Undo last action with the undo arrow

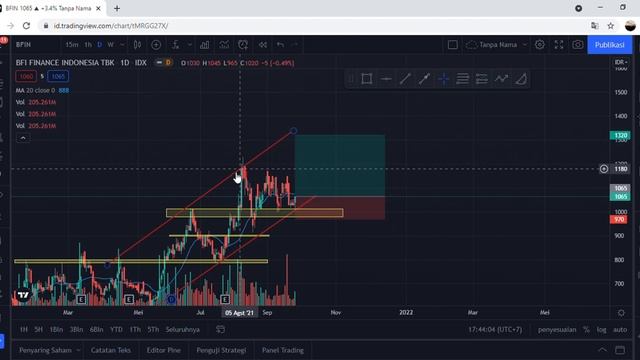(x=280, y=45)
